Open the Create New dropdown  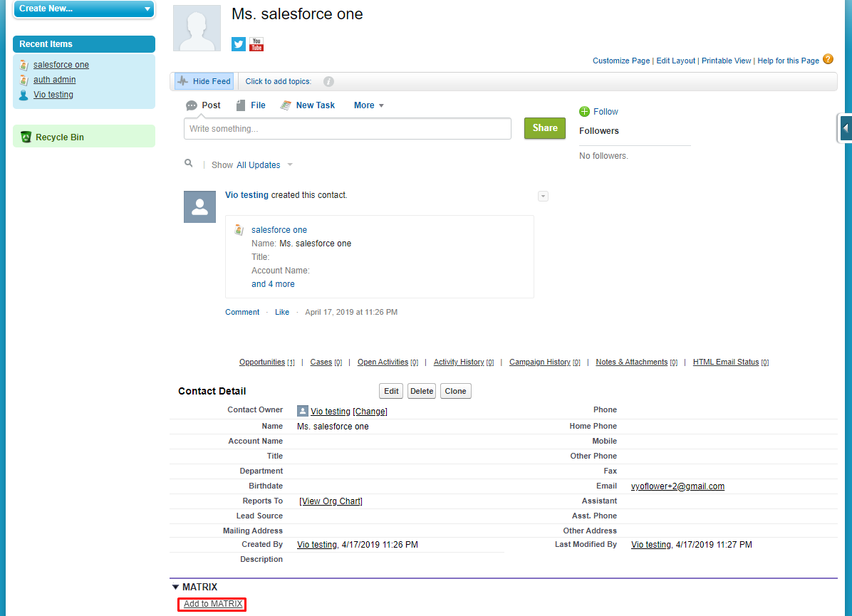pos(84,9)
